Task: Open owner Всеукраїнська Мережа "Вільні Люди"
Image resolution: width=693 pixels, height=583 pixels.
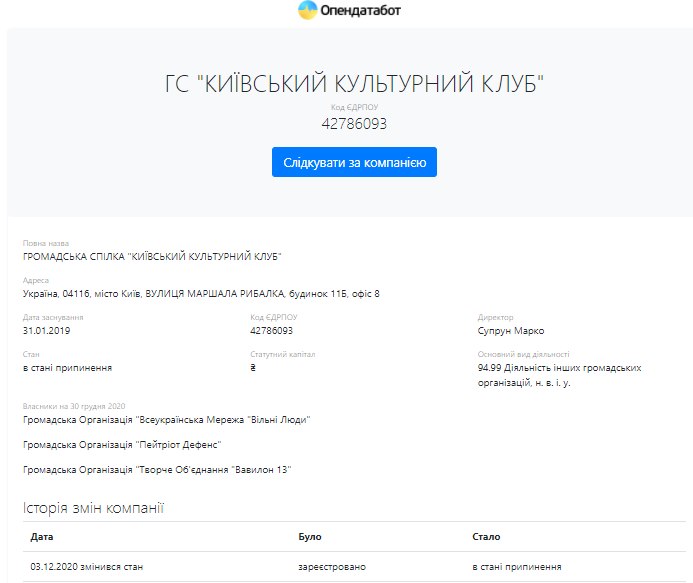Action: (x=166, y=420)
